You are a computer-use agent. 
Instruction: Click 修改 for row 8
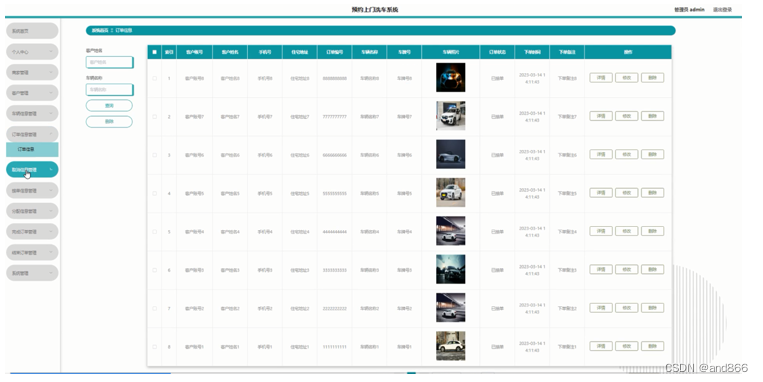(627, 346)
